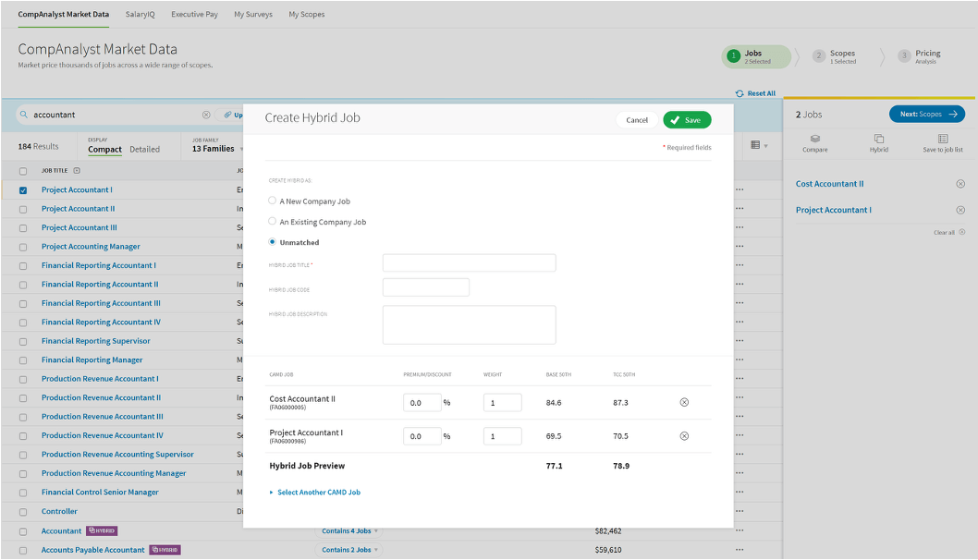Screen dimensions: 978x560
Task: Open Project Accountant III job link
Action: [x=79, y=227]
